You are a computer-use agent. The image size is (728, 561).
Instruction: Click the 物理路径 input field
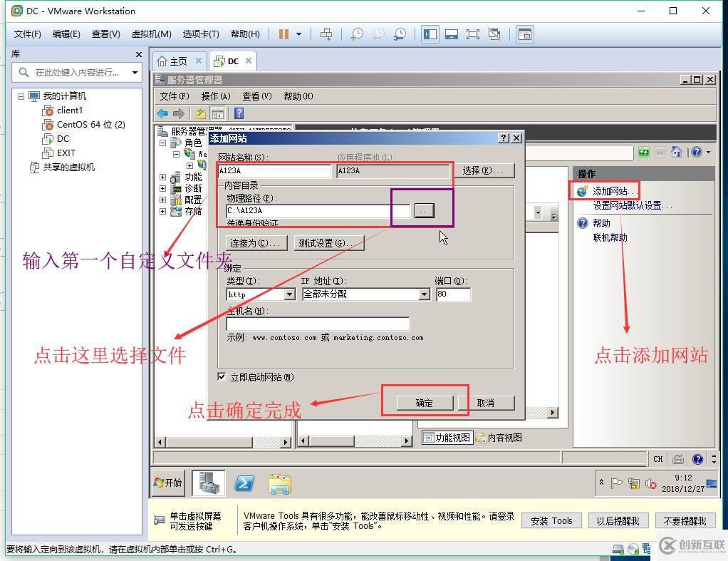[x=318, y=211]
